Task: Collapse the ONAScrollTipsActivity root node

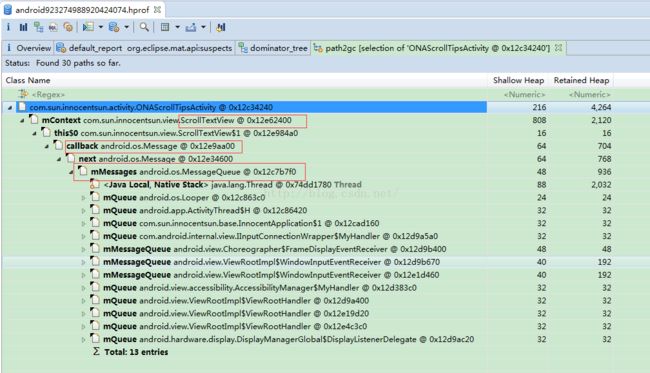Action: click(10, 108)
